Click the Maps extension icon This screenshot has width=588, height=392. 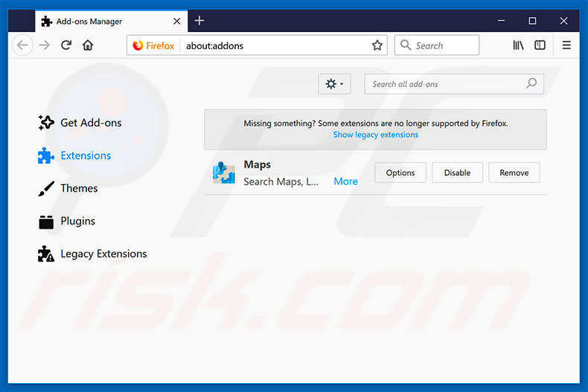(223, 173)
